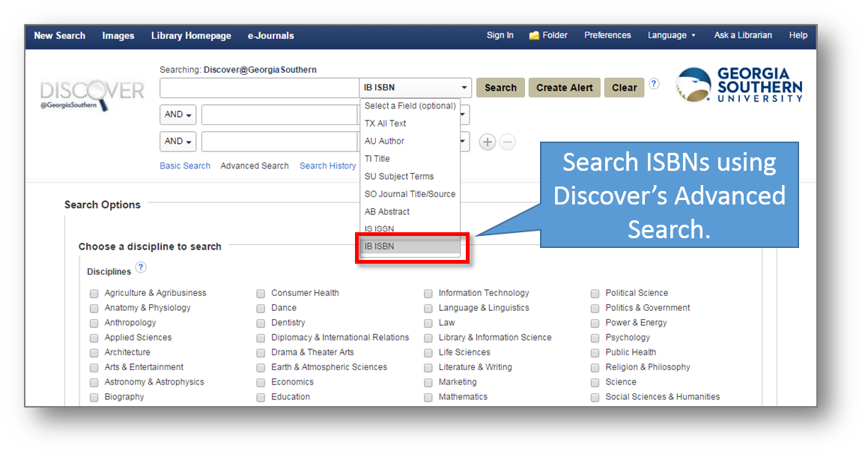Screen dimensions: 868x457
Task: Click the Georgia Southern University logo
Action: (740, 85)
